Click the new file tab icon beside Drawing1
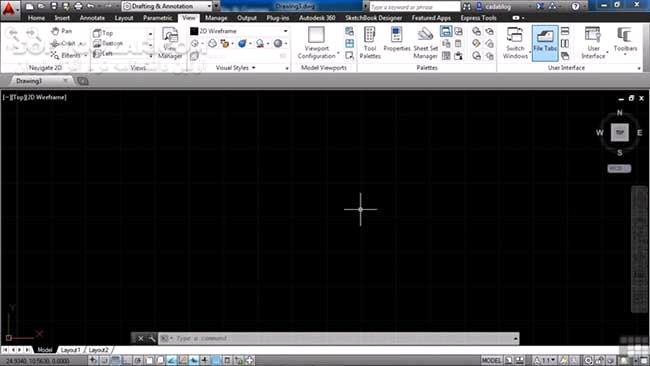Screen dimensions: 650x366 [x=83, y=81]
